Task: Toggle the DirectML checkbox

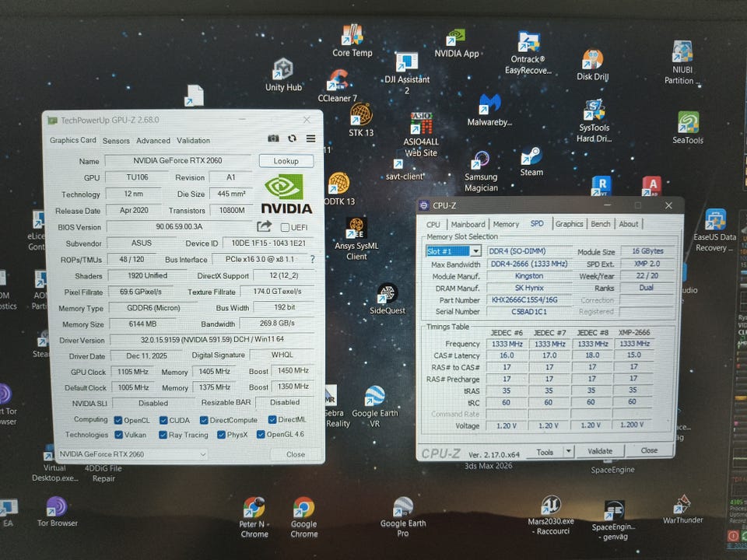Action: [x=272, y=419]
